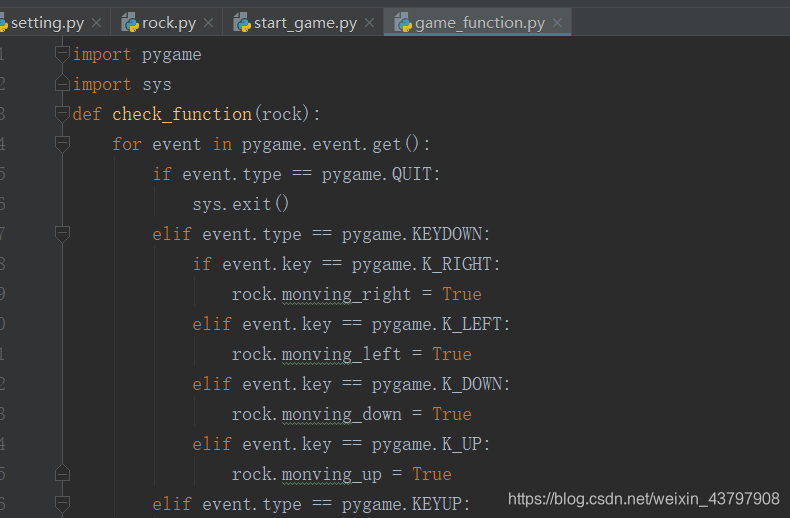Image resolution: width=790 pixels, height=518 pixels.
Task: Click 'pygame.K_RIGHT' in the code
Action: 422,264
